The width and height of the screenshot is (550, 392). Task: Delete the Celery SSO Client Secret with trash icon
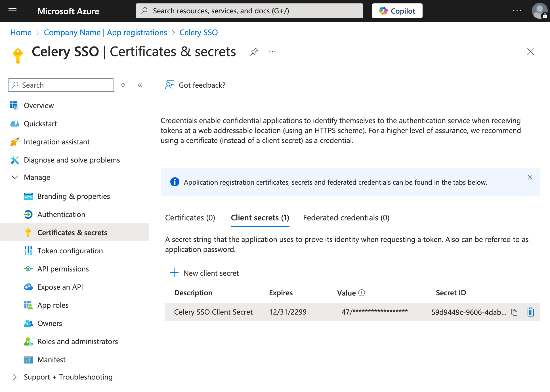(x=530, y=312)
